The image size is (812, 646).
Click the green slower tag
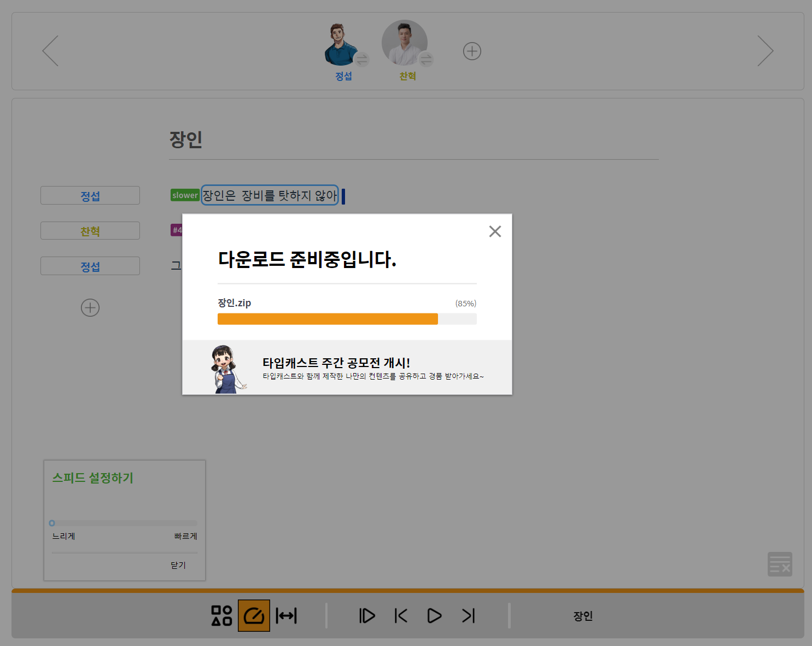[185, 195]
